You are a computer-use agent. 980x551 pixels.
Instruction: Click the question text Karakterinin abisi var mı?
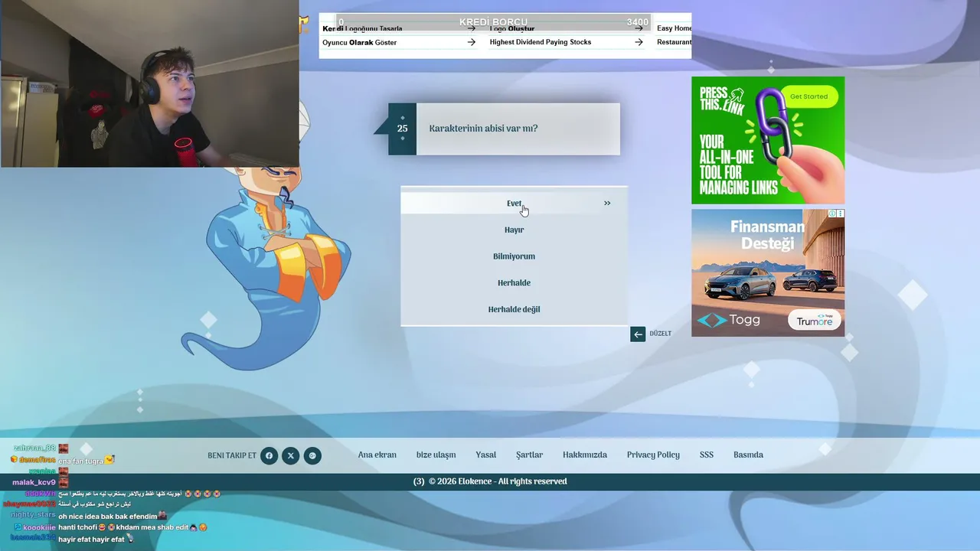(x=483, y=129)
